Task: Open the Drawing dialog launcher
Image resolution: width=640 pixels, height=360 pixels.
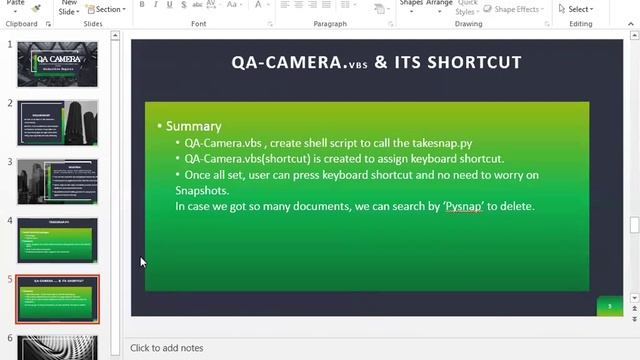Action: coord(547,24)
